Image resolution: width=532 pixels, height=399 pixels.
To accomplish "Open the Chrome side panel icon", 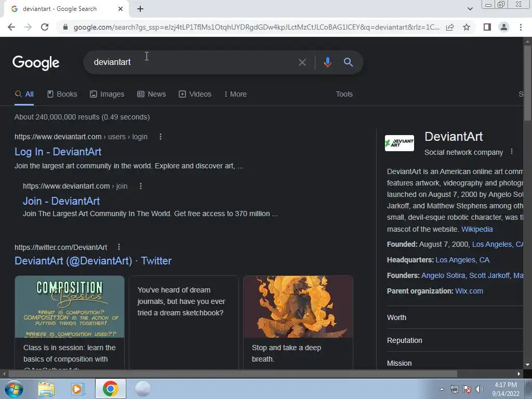I will pyautogui.click(x=487, y=27).
